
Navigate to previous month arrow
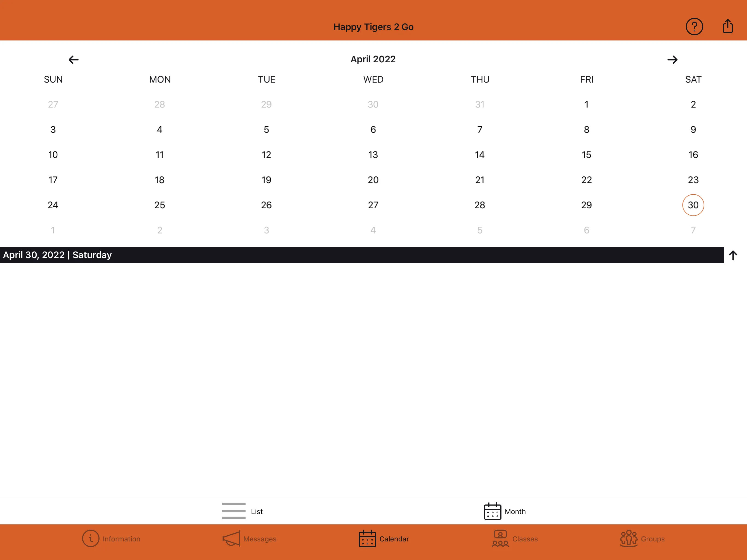point(74,59)
